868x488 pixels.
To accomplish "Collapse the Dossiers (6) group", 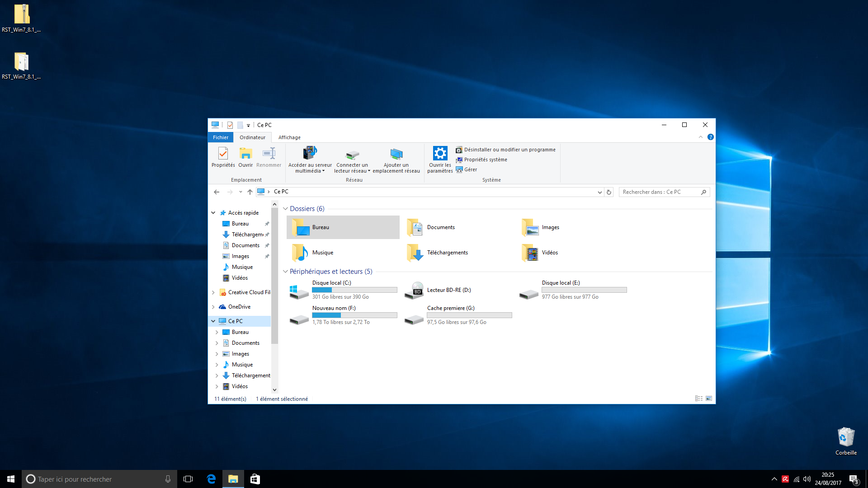I will coord(285,209).
